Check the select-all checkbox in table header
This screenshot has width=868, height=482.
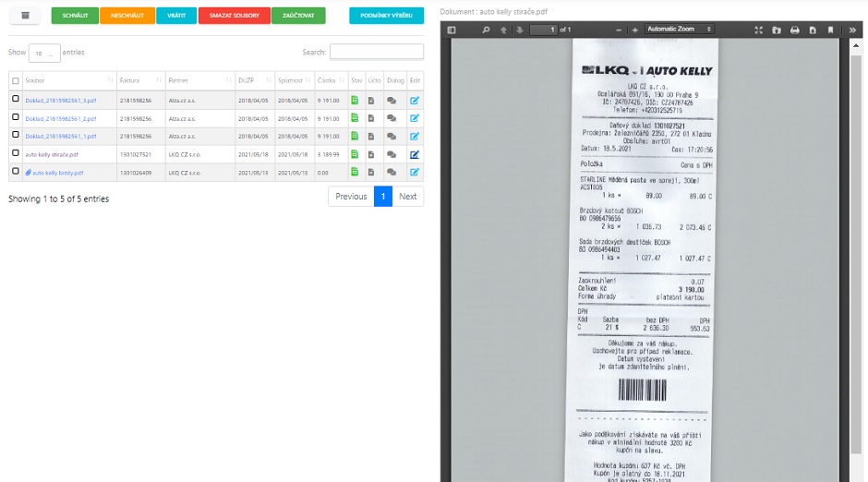[x=15, y=81]
